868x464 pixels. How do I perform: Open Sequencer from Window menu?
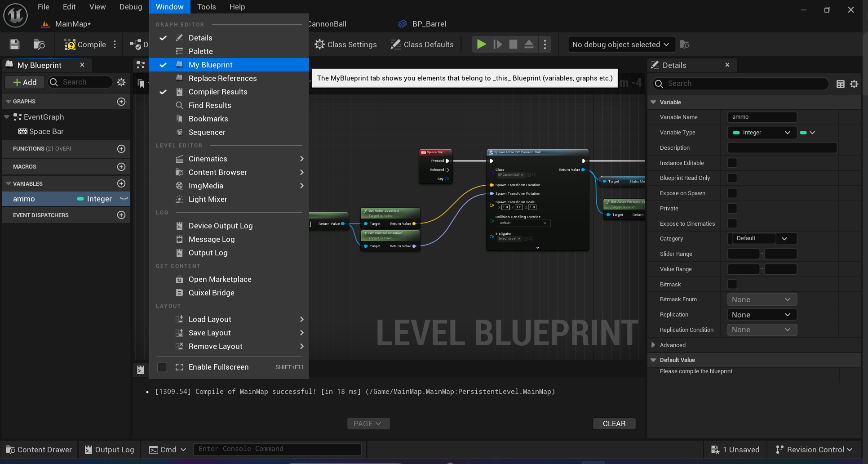(229, 132)
